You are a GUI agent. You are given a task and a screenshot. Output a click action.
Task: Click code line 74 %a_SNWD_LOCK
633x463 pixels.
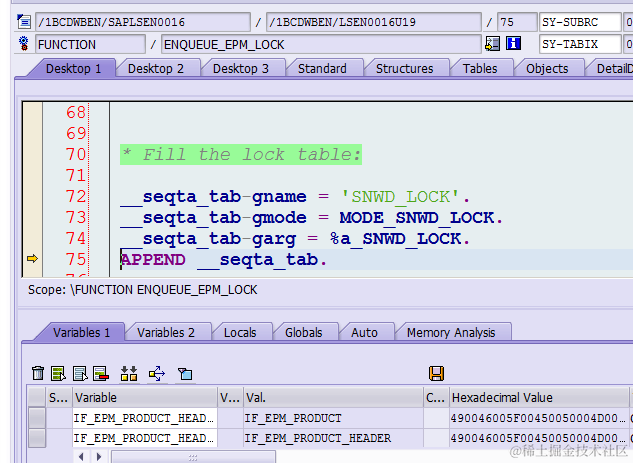[x=295, y=239]
